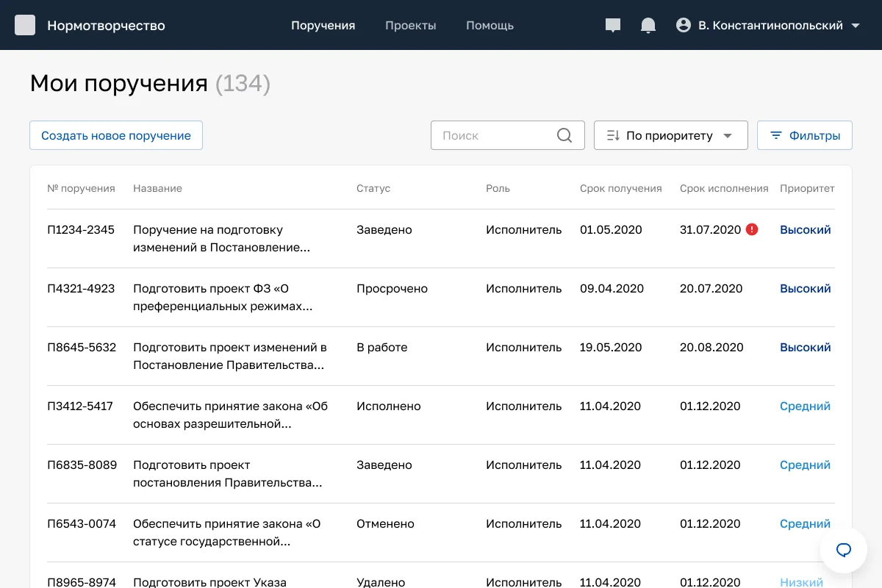Image resolution: width=882 pixels, height=588 pixels.
Task: Open order П1234-2345
Action: click(81, 229)
